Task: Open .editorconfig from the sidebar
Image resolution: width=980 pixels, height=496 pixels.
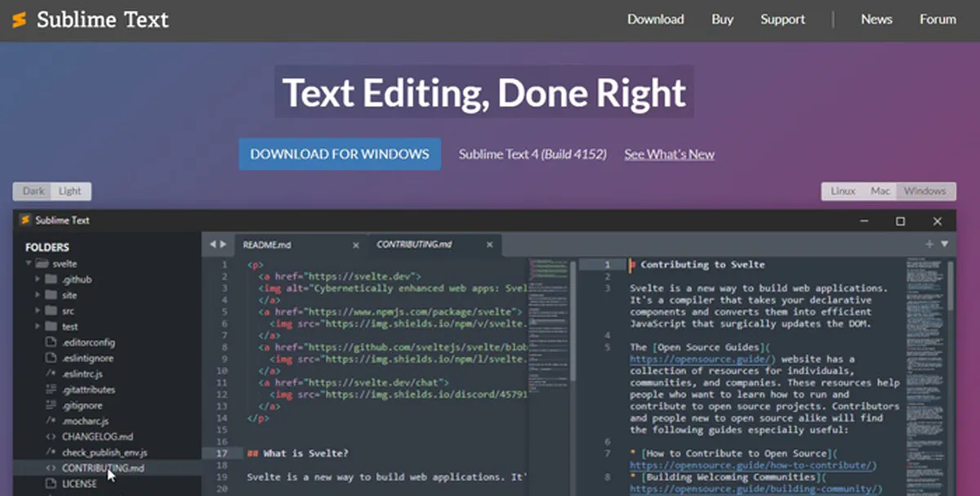Action: (x=88, y=342)
